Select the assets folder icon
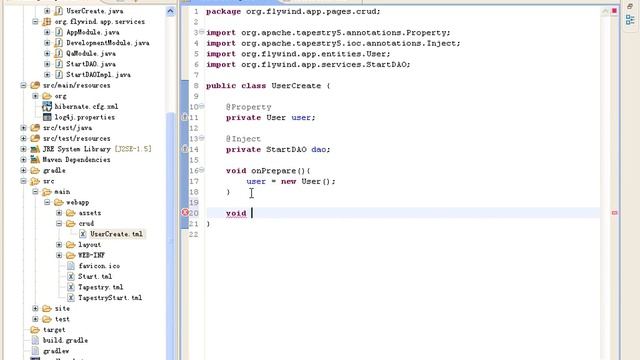Image resolution: width=640 pixels, height=360 pixels. [x=71, y=213]
